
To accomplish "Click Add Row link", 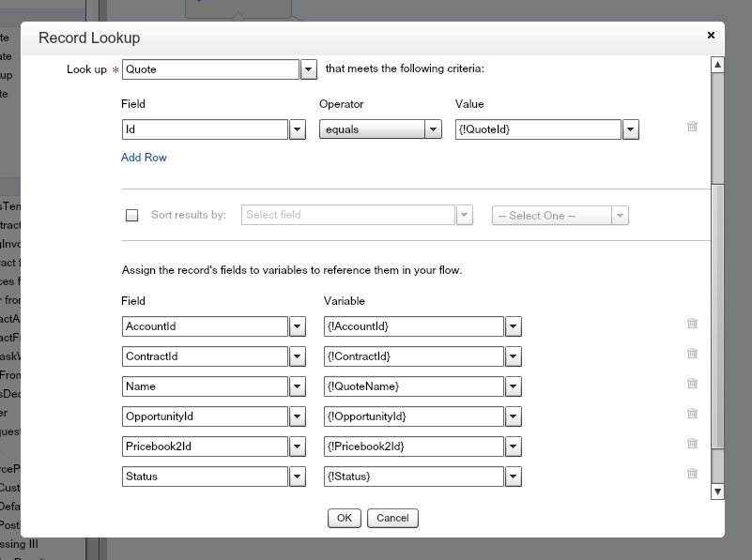I will (144, 158).
